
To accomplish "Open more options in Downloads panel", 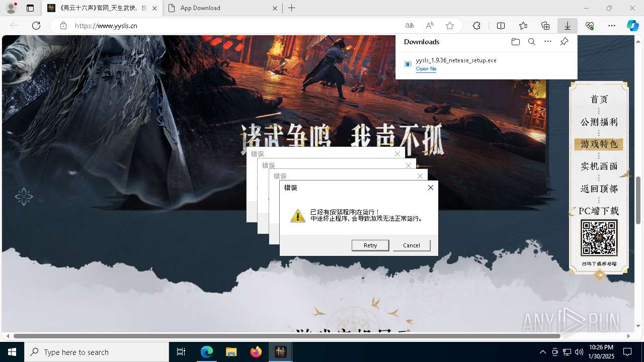I will pyautogui.click(x=548, y=42).
